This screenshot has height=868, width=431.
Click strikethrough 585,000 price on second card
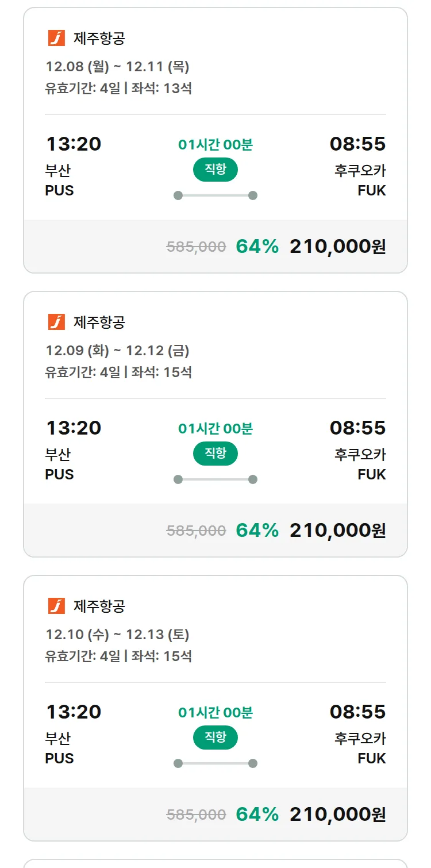coord(196,531)
